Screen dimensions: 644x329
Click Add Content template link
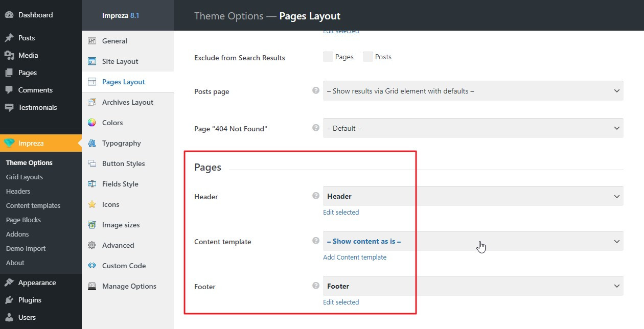pyautogui.click(x=355, y=257)
